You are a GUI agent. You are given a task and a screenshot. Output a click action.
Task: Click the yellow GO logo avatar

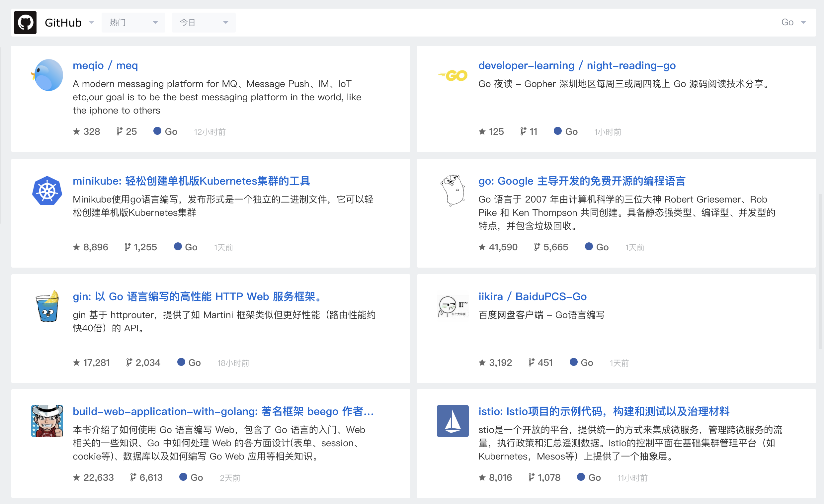[x=453, y=76]
